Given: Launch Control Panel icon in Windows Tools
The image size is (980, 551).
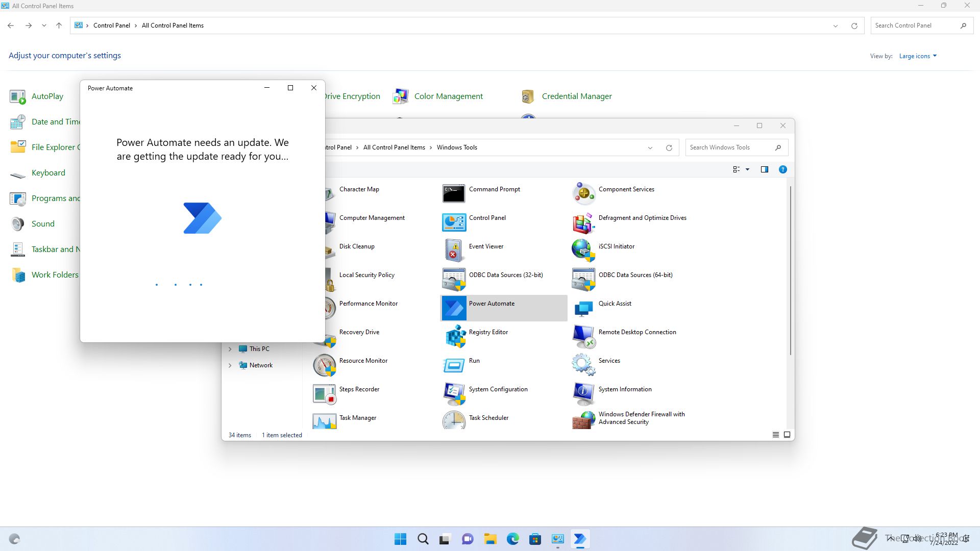Looking at the screenshot, I should 454,222.
